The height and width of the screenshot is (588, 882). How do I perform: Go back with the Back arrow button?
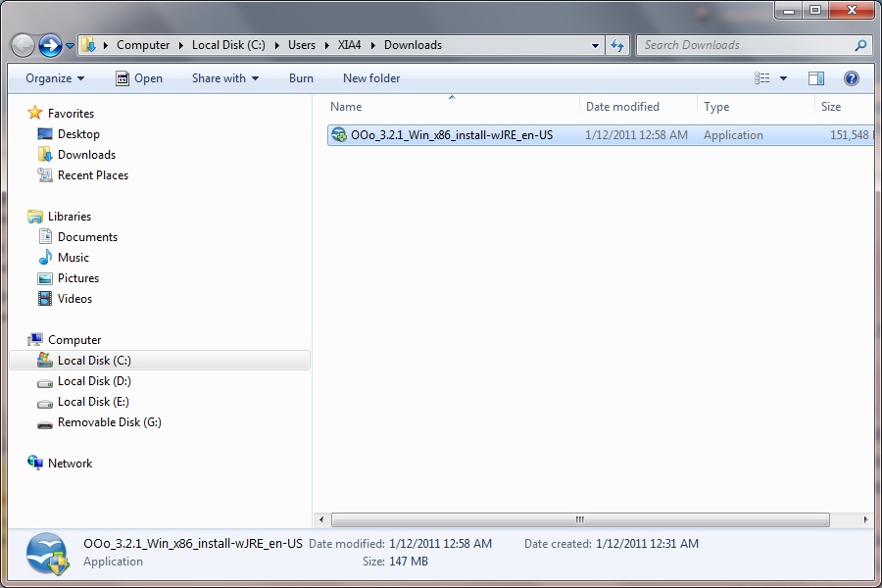tap(24, 46)
